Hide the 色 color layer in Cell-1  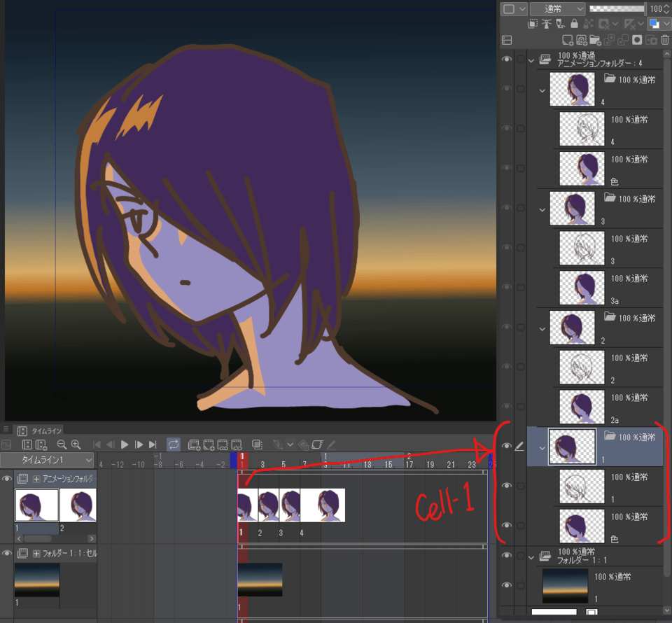pyautogui.click(x=507, y=525)
